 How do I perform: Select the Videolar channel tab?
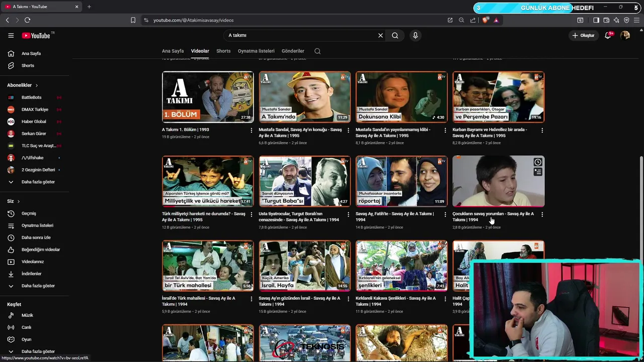point(200,51)
